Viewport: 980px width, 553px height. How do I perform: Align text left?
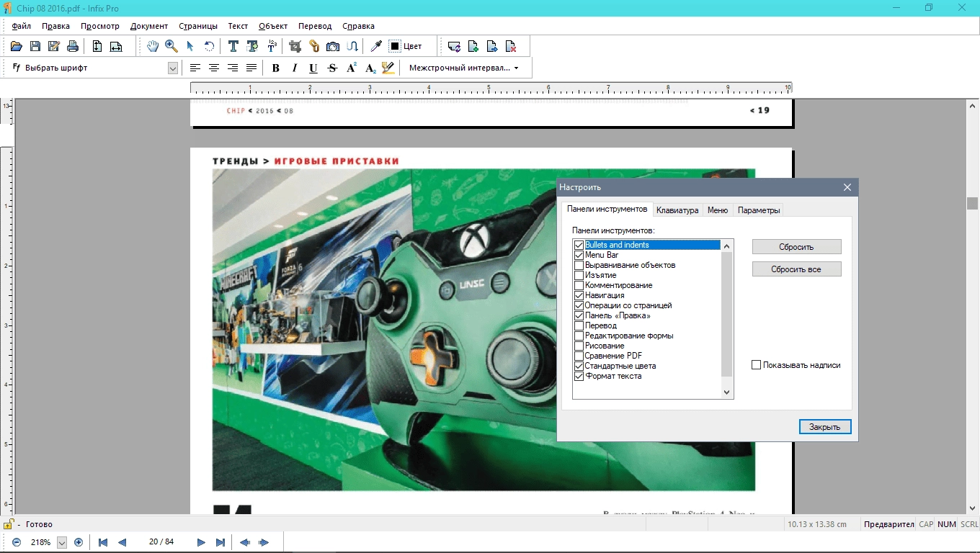pos(195,68)
